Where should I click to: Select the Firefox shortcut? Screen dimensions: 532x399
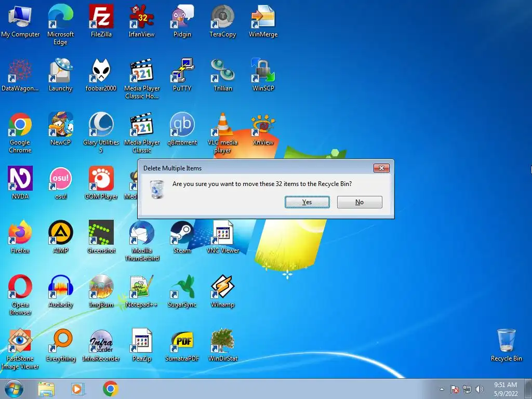pos(20,237)
